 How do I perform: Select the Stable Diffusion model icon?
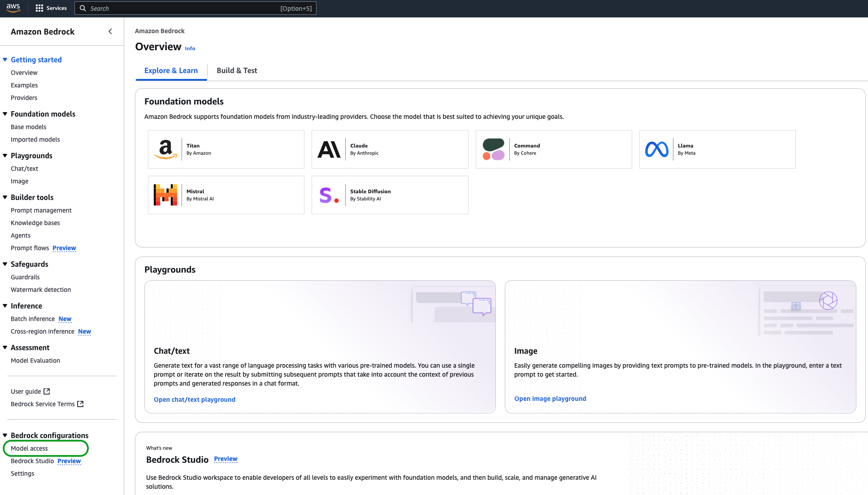click(329, 195)
